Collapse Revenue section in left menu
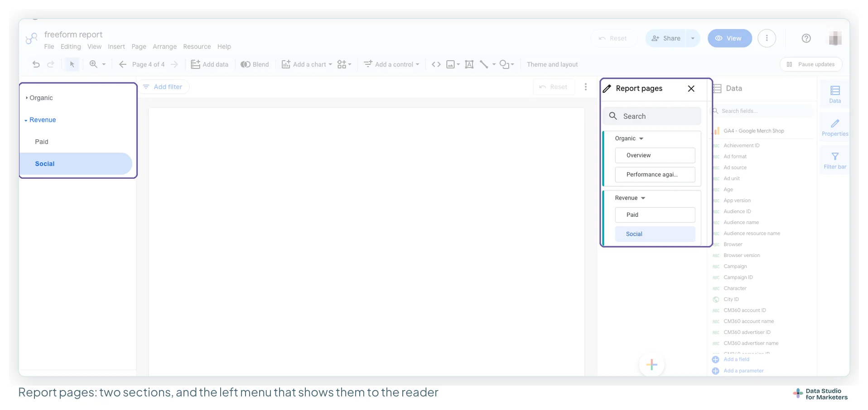Screen dimensions: 868x410 26,120
